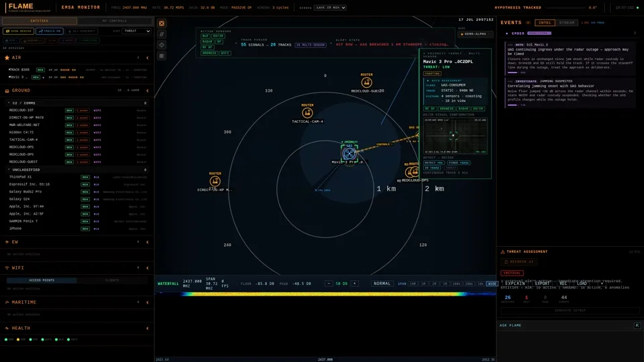
Task: Select the TACTICAL-CAM-4 router icon on map
Action: [x=307, y=113]
